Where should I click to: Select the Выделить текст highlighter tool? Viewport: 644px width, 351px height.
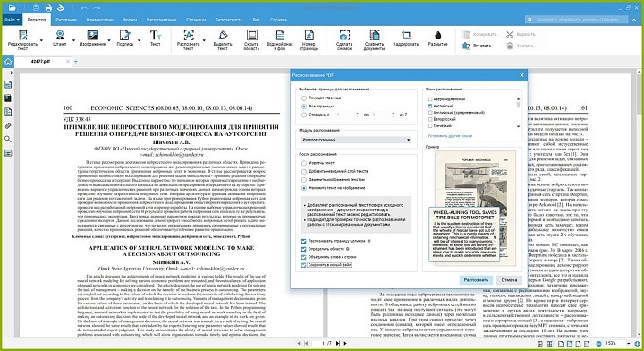click(x=223, y=40)
